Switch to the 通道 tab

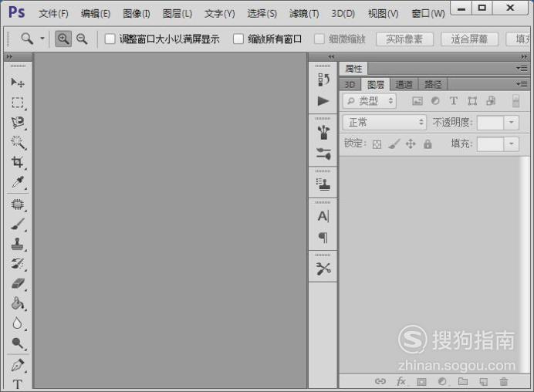coord(404,84)
